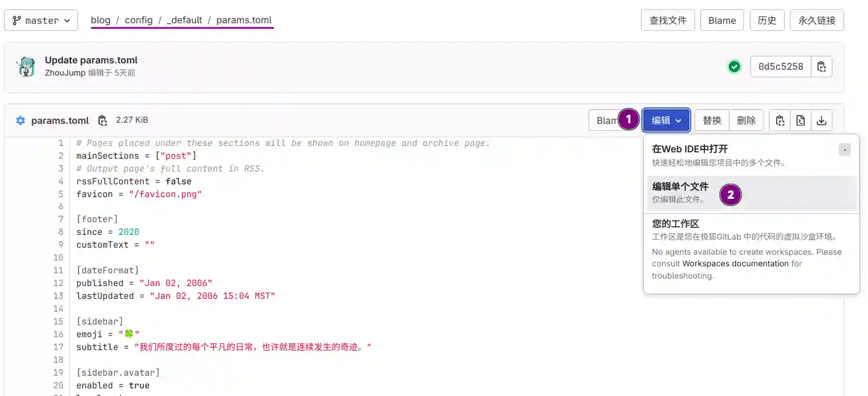Viewport: 868px width, 396px height.
Task: Open Blame from the top button row
Action: [x=722, y=20]
